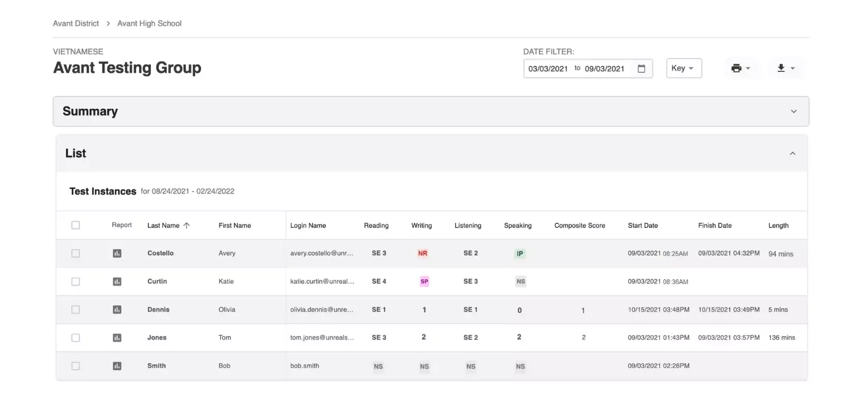Edit the start date 03/03/2021 field
Viewport: 868px width, 420px height.
point(548,69)
